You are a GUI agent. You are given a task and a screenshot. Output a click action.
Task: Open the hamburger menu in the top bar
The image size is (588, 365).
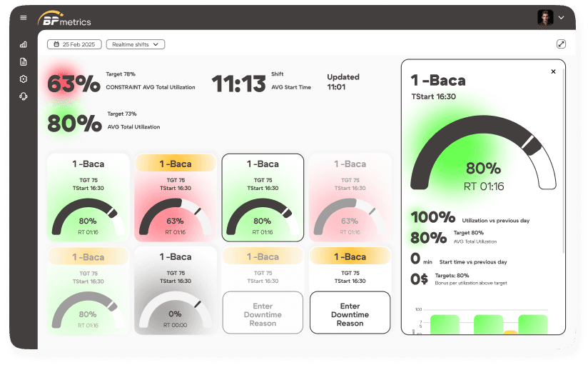pos(24,18)
